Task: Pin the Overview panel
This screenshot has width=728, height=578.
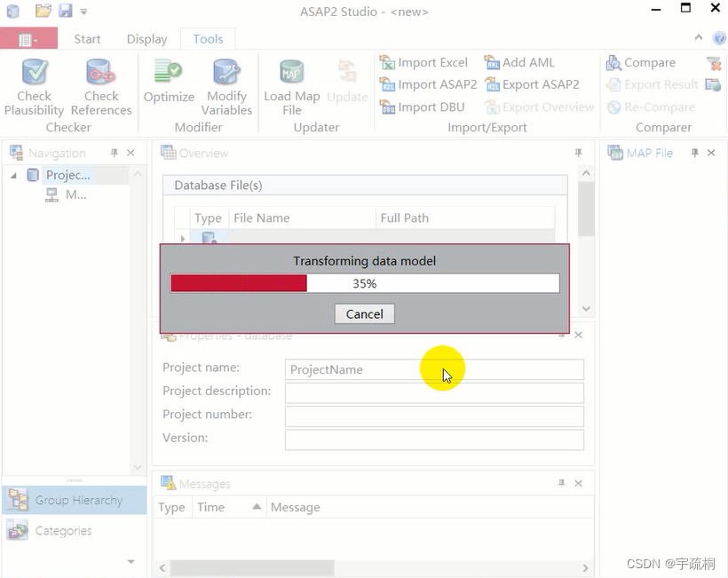Action: point(579,153)
